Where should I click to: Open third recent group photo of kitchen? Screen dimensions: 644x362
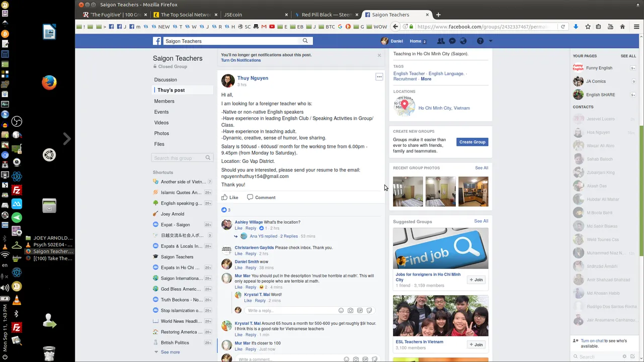point(473,191)
